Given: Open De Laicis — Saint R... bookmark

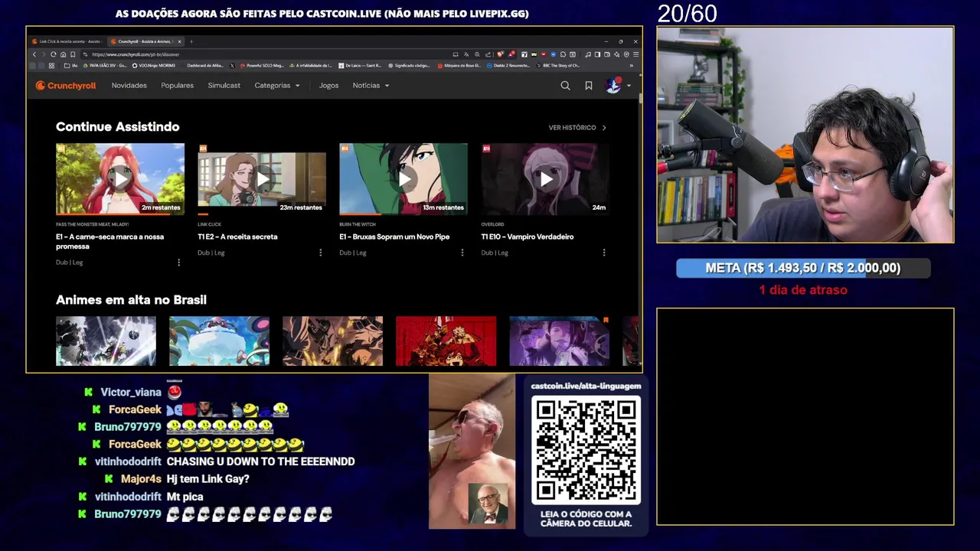Looking at the screenshot, I should pyautogui.click(x=360, y=66).
